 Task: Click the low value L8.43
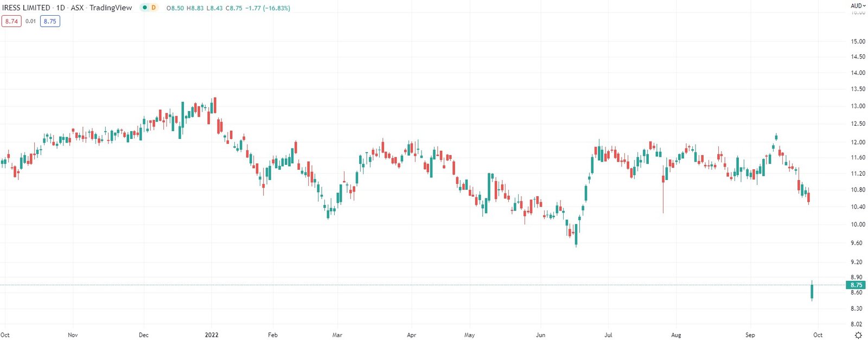[214, 8]
